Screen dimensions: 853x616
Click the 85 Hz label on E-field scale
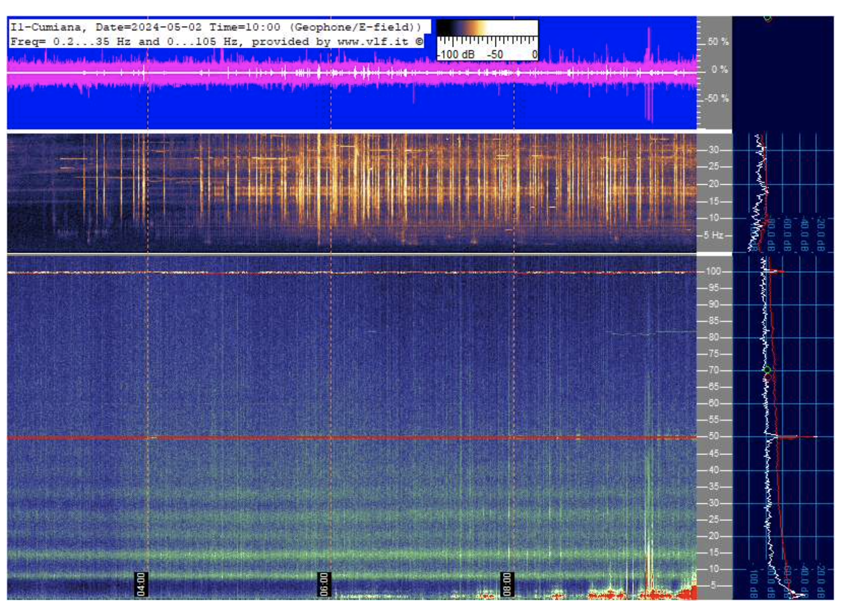click(x=714, y=321)
